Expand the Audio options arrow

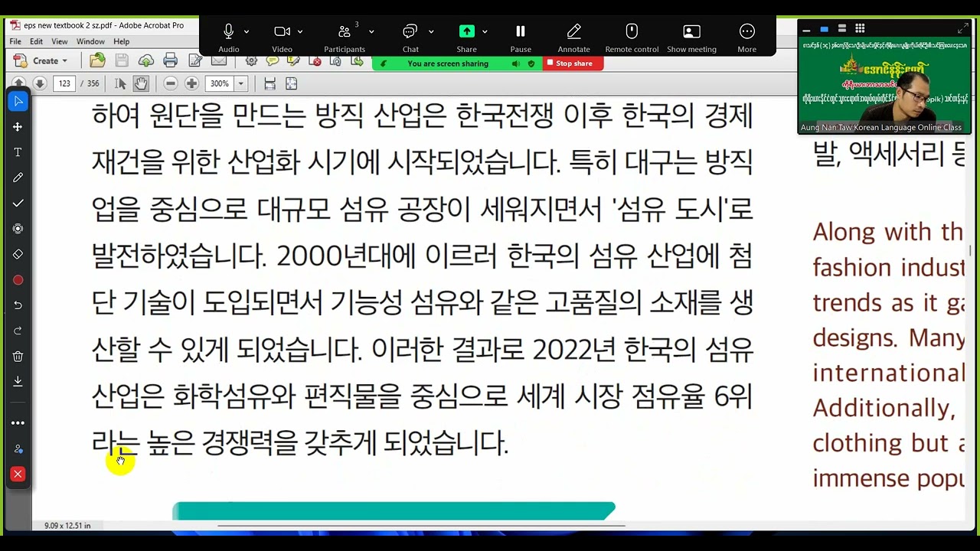tap(247, 31)
